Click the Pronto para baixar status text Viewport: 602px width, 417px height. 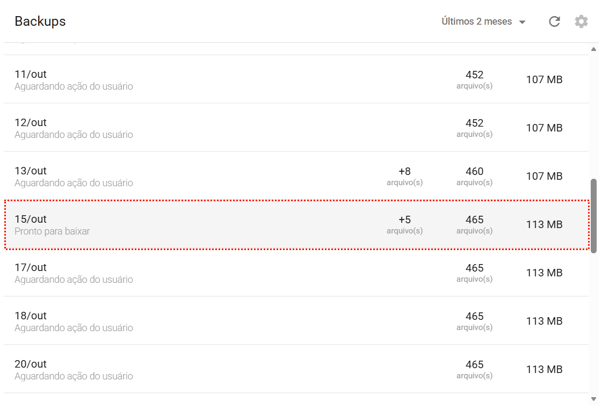pyautogui.click(x=52, y=232)
